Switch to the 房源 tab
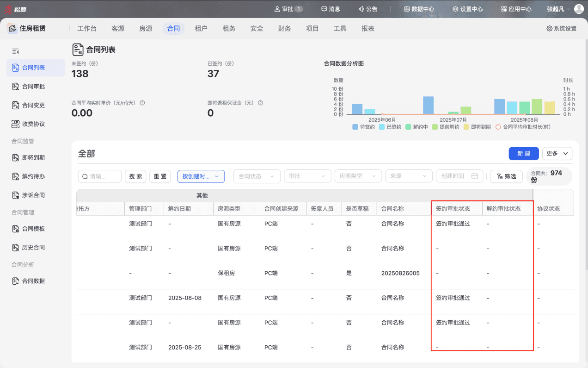Image resolution: width=588 pixels, height=368 pixels. click(146, 28)
